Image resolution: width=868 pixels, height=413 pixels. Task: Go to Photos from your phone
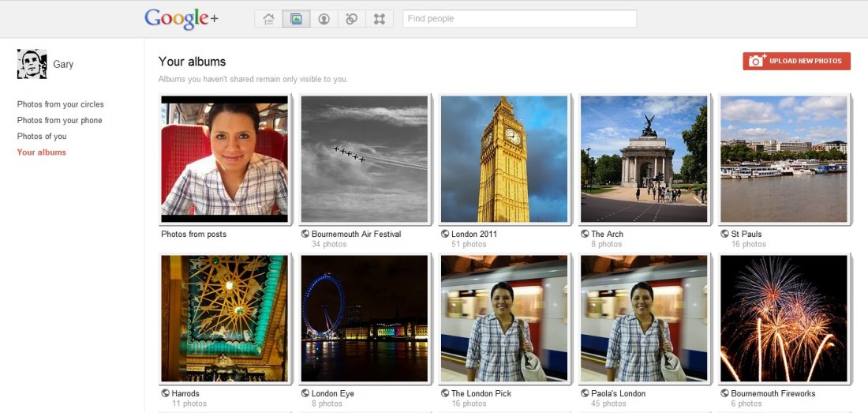[x=60, y=120]
